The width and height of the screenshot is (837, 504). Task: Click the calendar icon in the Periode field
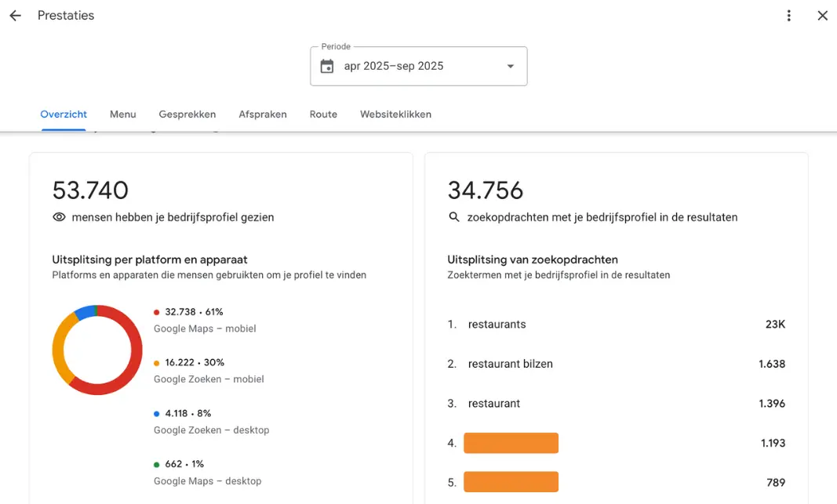(x=326, y=67)
